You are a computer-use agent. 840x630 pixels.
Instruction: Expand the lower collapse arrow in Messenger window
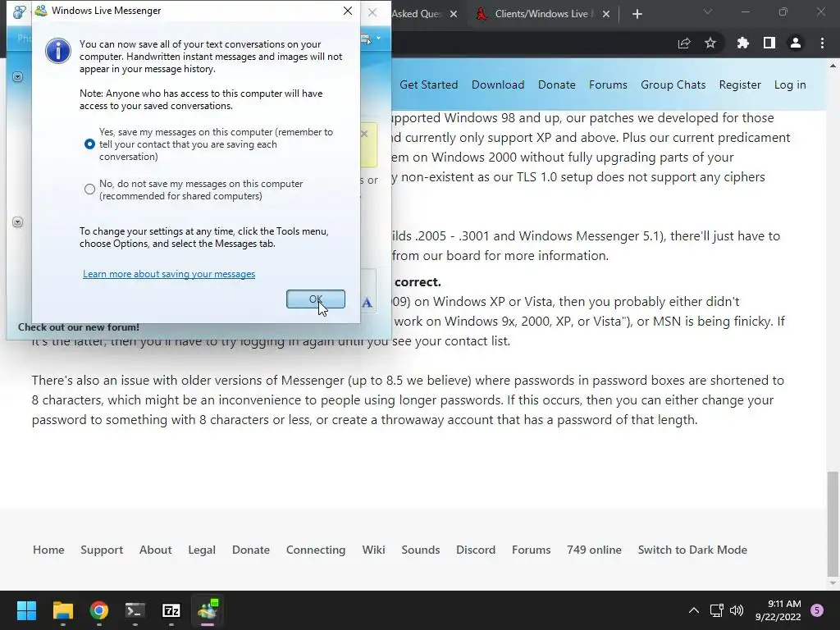[18, 221]
